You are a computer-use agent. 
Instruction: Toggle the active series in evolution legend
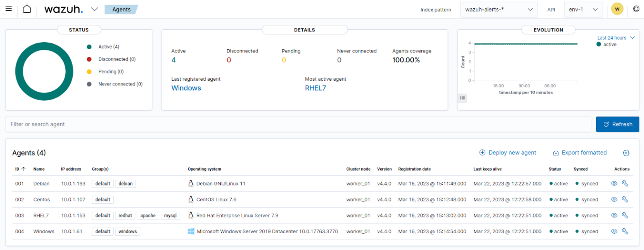tap(606, 44)
